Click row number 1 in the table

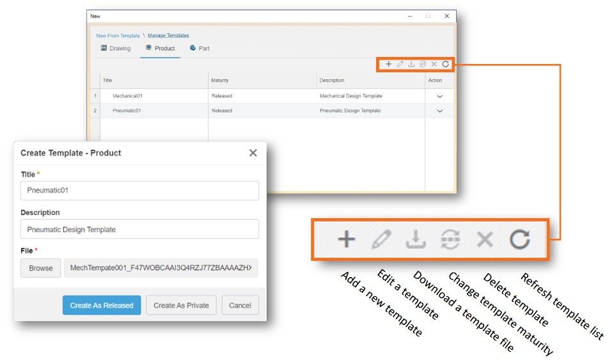click(95, 96)
